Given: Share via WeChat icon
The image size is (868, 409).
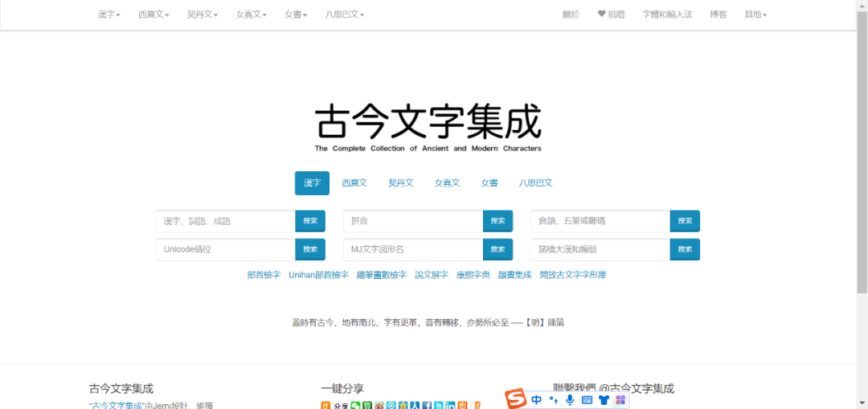Looking at the screenshot, I should tap(355, 406).
